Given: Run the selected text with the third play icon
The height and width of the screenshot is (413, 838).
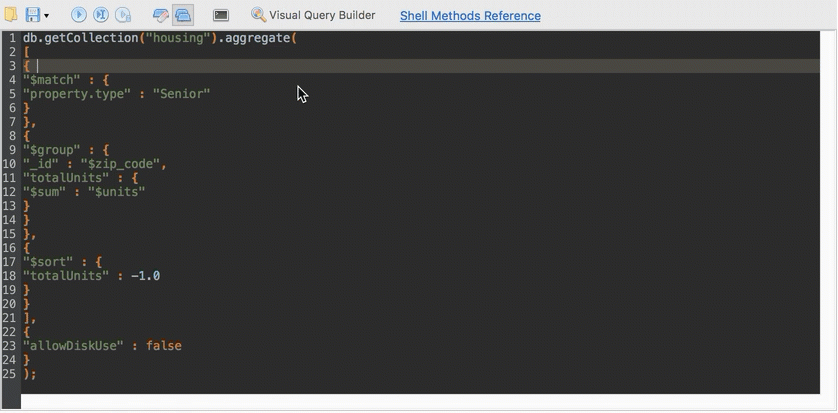Looking at the screenshot, I should [123, 15].
